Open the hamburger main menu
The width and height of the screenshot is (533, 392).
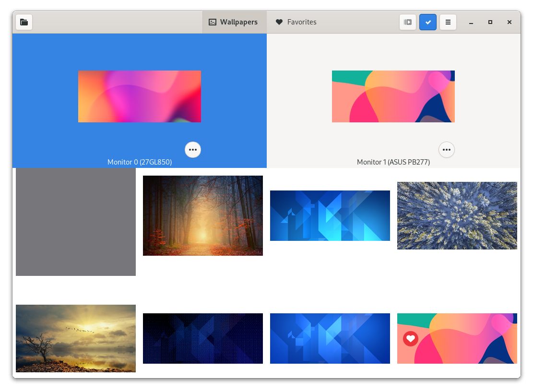click(448, 22)
